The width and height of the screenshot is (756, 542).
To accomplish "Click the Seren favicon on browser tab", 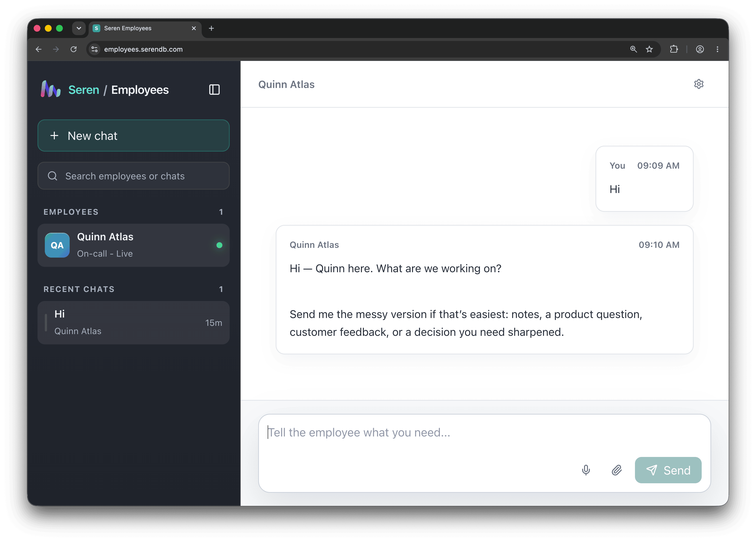I will point(96,28).
